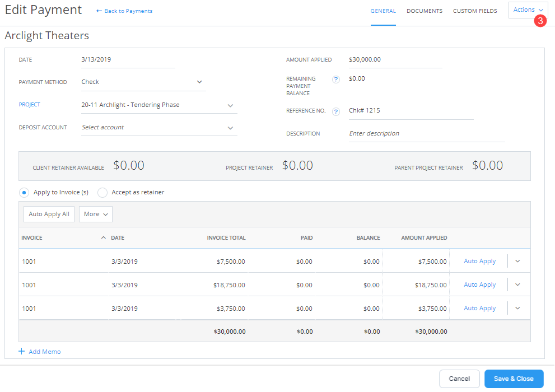Open the Deposit Account dropdown
555x392 pixels.
pos(159,127)
